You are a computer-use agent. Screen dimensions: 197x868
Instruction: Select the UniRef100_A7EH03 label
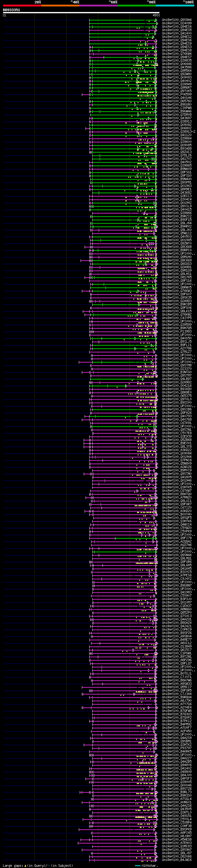[x=177, y=843]
